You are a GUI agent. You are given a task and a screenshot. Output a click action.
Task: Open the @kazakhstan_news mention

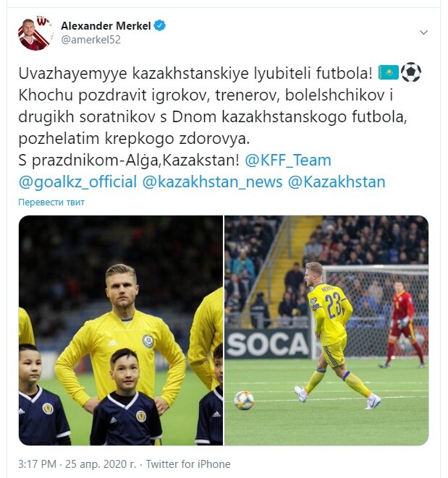point(212,182)
